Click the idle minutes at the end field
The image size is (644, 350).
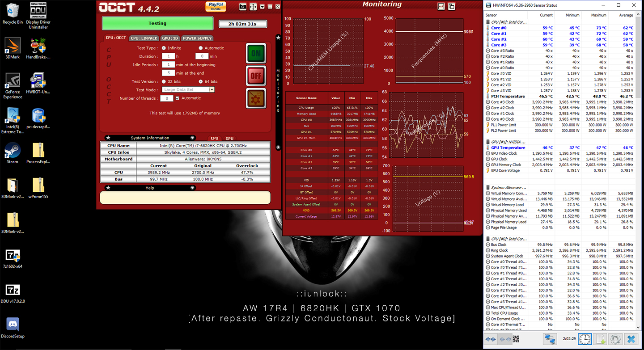tap(168, 73)
